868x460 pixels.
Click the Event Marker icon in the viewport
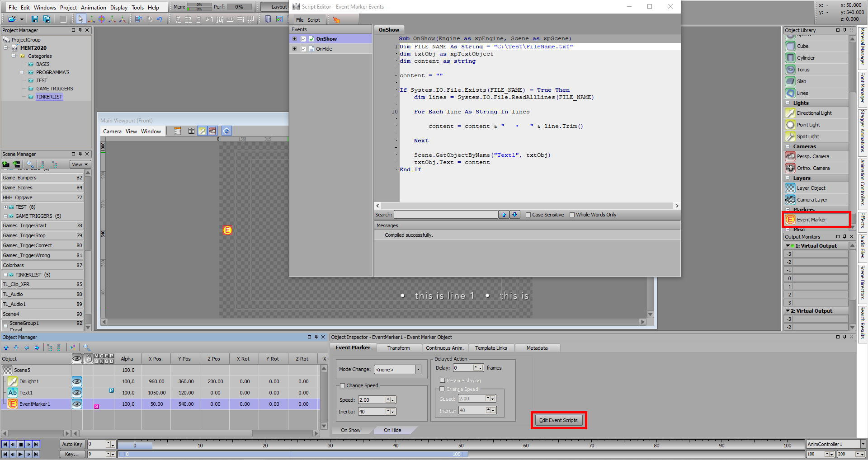227,230
